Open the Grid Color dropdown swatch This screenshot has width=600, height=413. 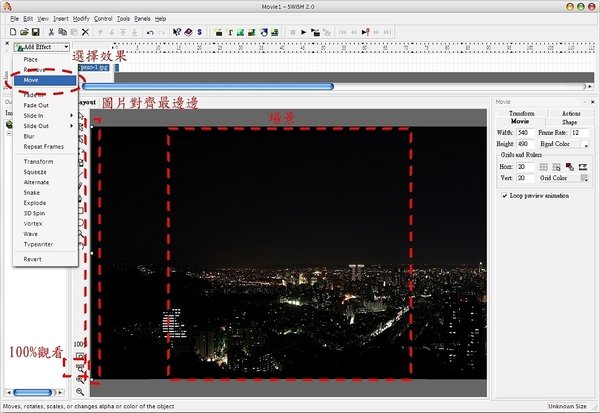point(584,178)
